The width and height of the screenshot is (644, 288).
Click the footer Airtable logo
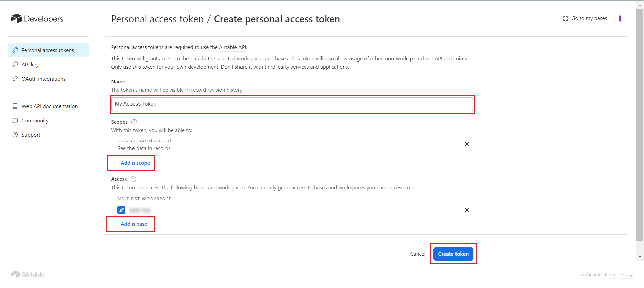28,274
